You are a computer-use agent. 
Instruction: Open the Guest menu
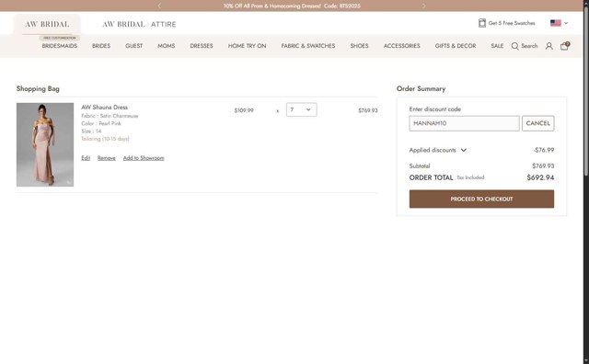tap(134, 46)
